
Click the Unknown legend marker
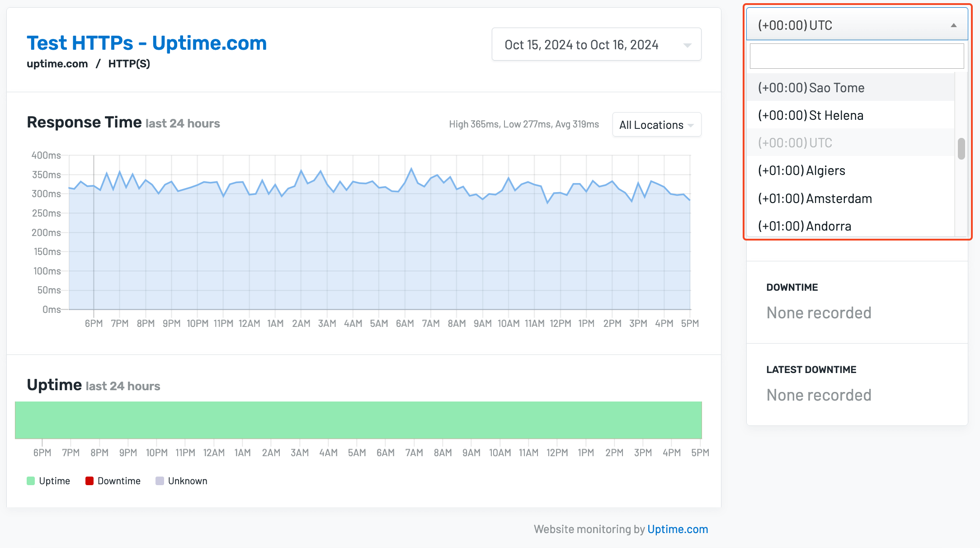point(159,481)
